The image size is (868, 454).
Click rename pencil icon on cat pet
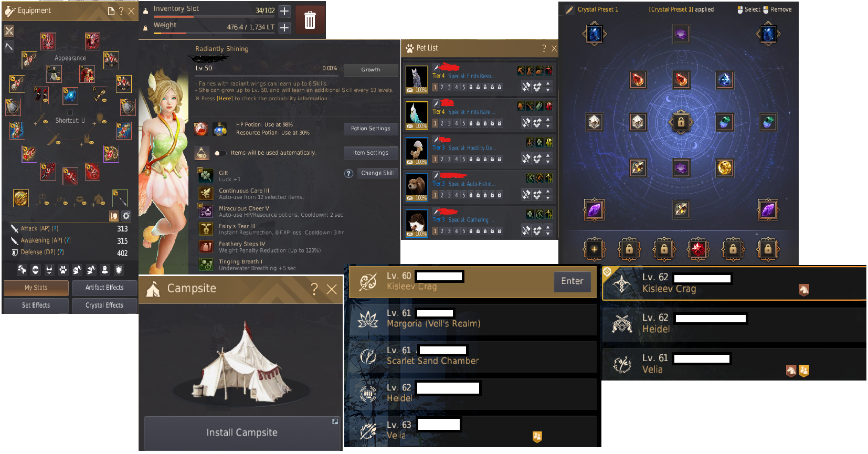(436, 68)
